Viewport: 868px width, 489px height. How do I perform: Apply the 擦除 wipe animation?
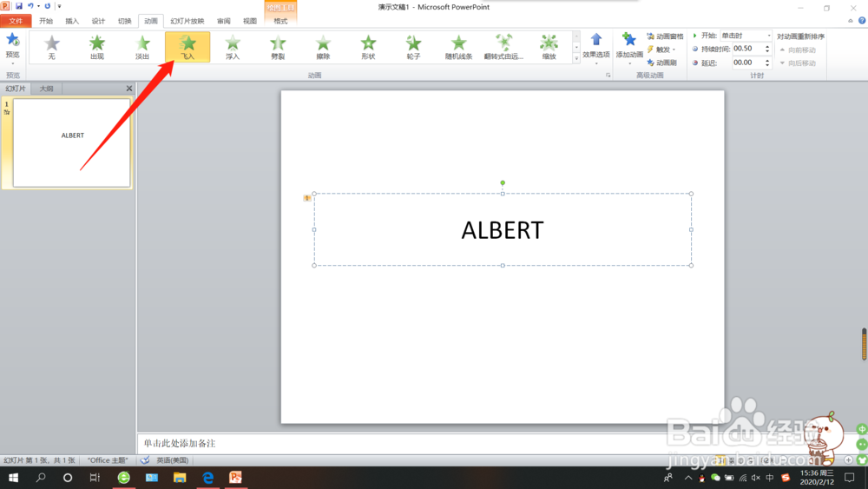[323, 47]
